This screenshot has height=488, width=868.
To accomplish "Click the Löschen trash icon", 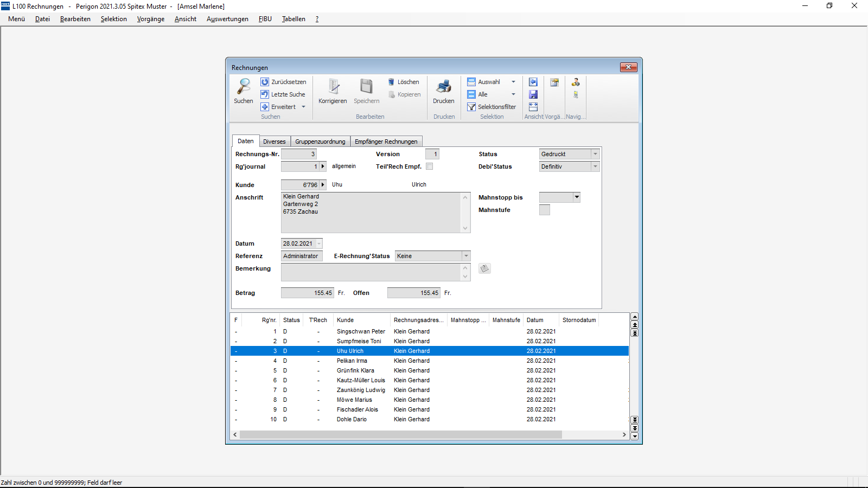I will [x=391, y=82].
